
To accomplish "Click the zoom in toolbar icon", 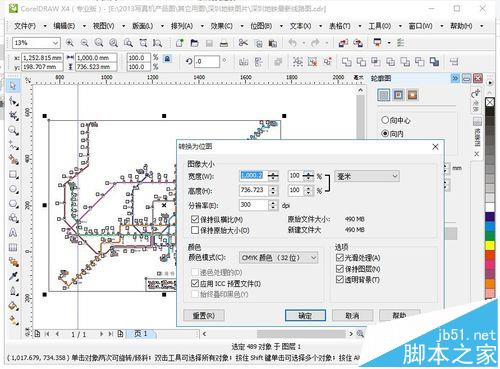I will [70, 43].
